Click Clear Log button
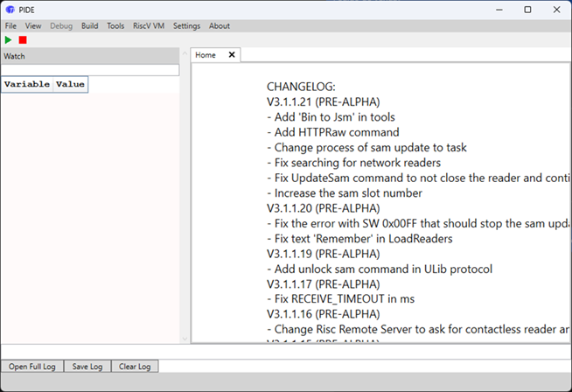Image resolution: width=572 pixels, height=392 pixels. [135, 367]
